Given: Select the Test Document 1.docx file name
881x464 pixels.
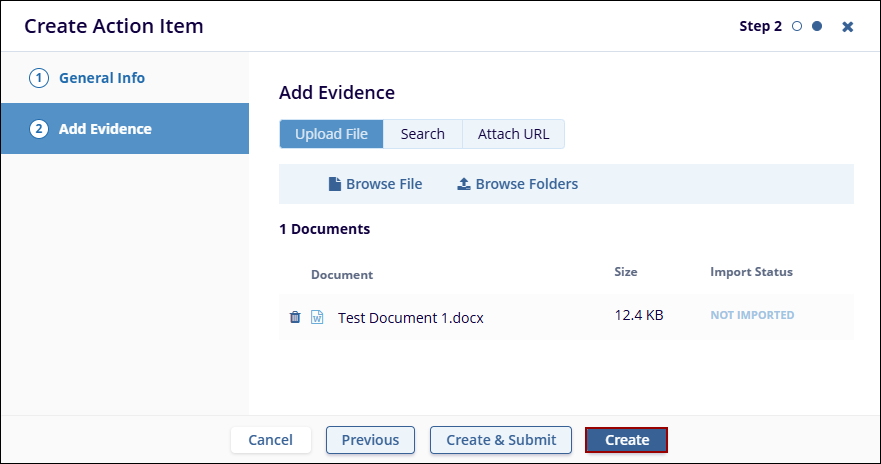Looking at the screenshot, I should [411, 318].
